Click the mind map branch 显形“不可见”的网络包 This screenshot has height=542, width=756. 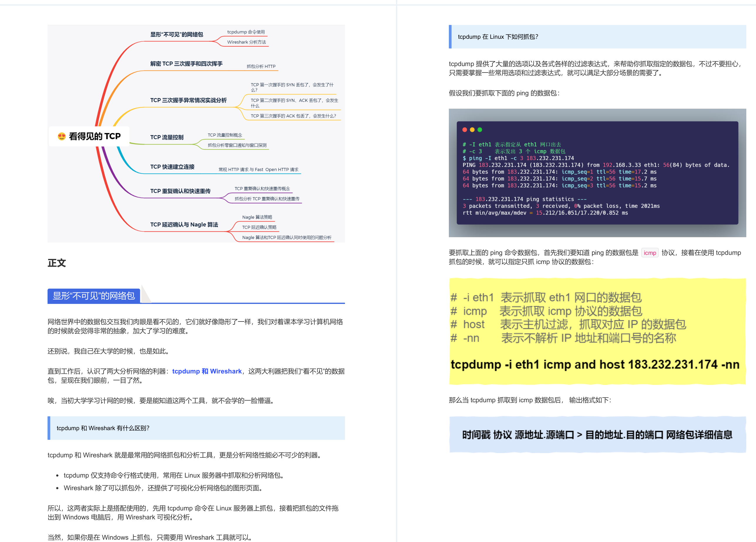click(x=177, y=34)
